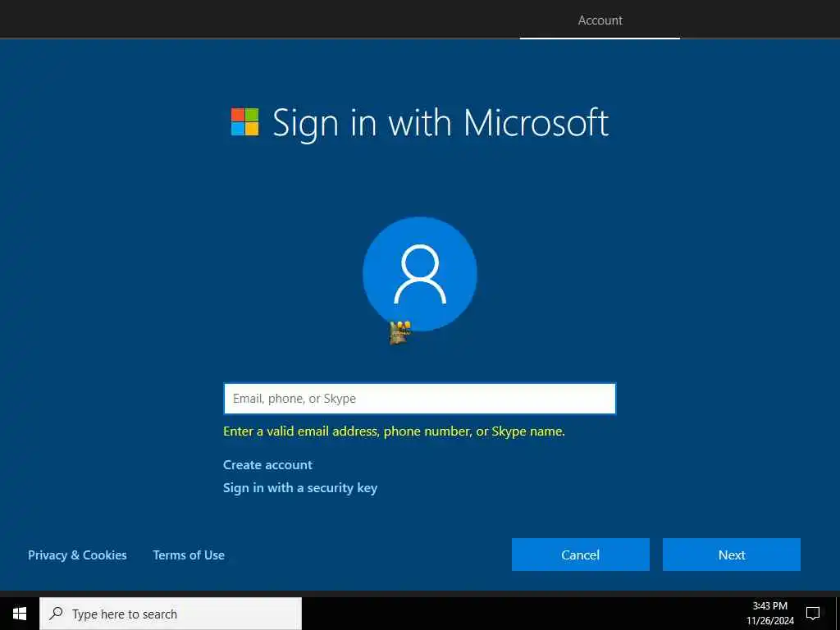Focus the Email, phone, or Skype field

click(x=419, y=399)
